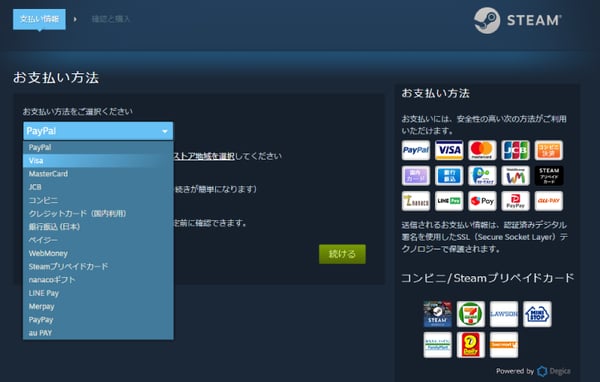Click the purple 国内カード icon
This screenshot has width=600, height=382.
click(416, 176)
